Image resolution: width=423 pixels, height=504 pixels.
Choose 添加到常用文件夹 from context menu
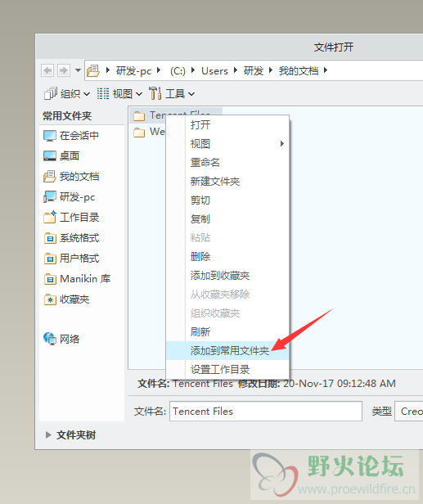pyautogui.click(x=227, y=350)
